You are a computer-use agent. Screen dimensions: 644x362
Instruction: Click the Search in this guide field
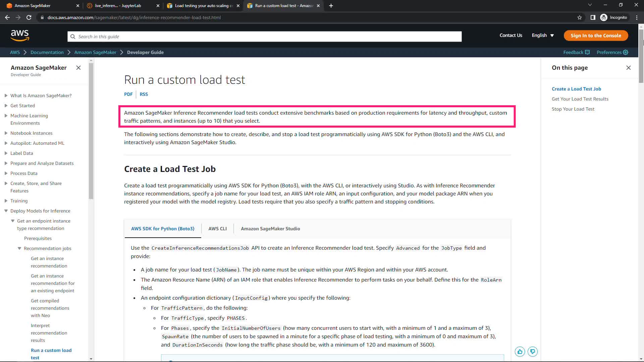(265, 37)
